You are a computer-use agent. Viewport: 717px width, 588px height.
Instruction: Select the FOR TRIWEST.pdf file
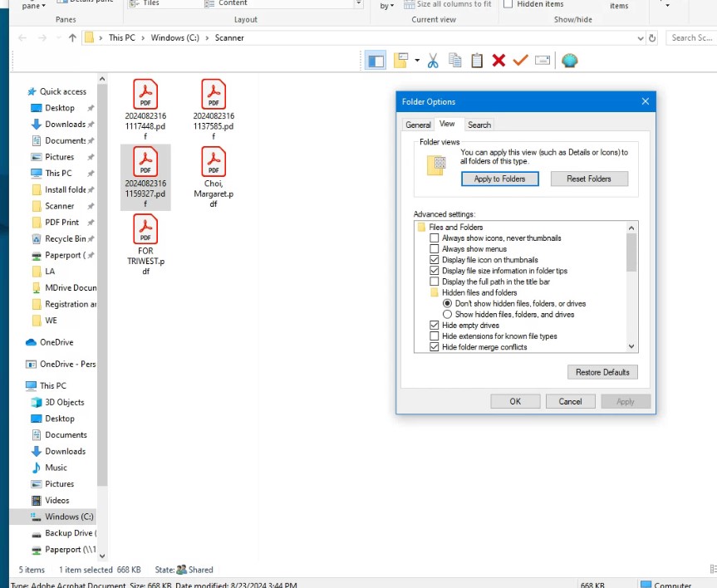(145, 244)
